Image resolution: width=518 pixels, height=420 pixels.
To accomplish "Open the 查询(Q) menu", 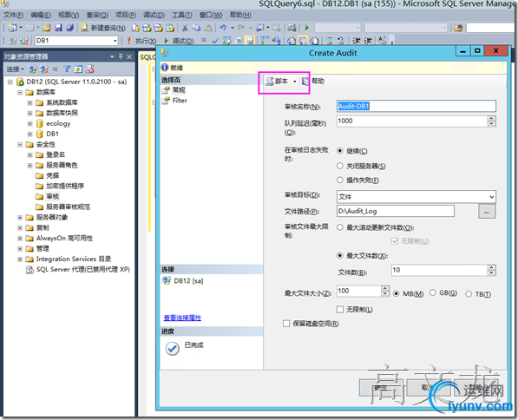I will 97,15.
